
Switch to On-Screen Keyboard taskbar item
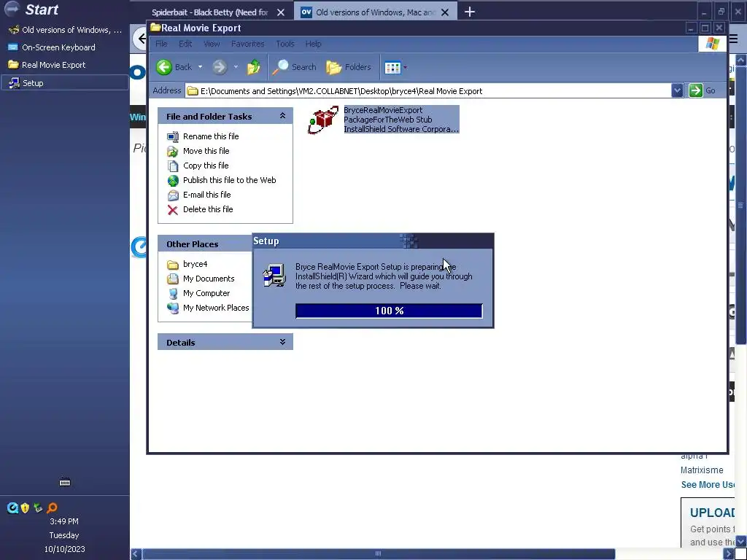tap(65, 47)
